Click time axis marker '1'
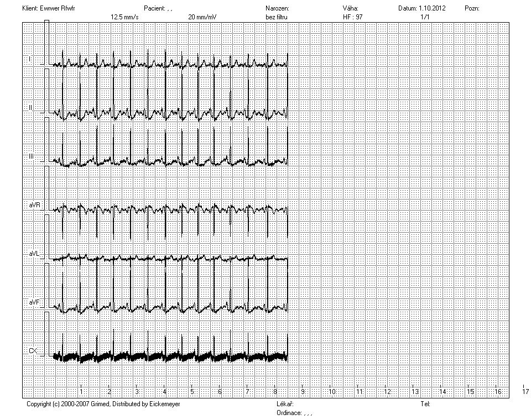The height and width of the screenshot is (420, 531). pyautogui.click(x=81, y=392)
